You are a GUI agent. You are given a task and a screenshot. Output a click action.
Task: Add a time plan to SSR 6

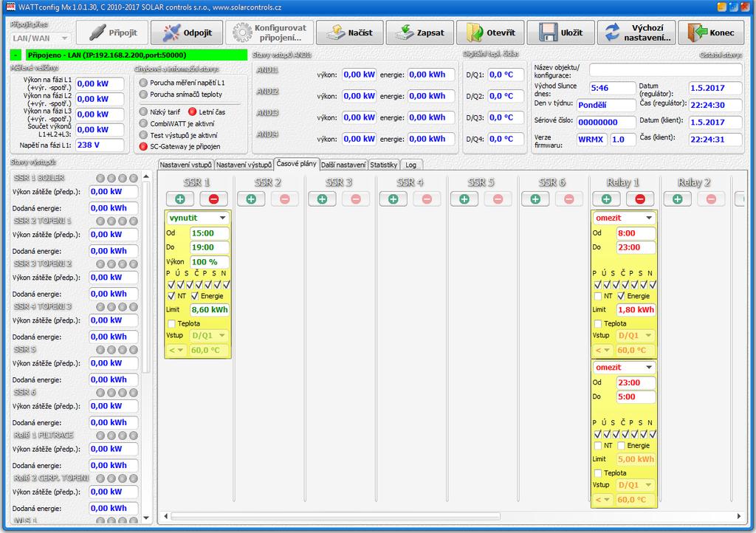(535, 199)
